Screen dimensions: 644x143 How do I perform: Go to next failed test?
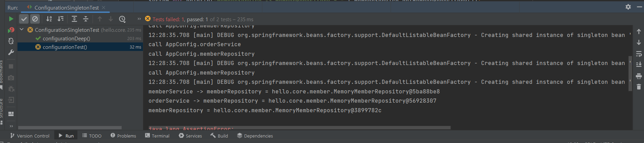(x=111, y=19)
